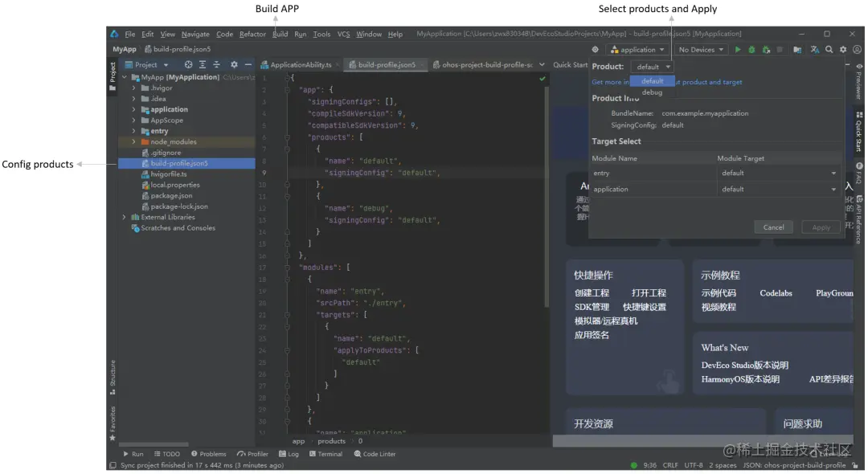This screenshot has width=868, height=474.
Task: Select debug in Product dropdown list
Action: 652,92
